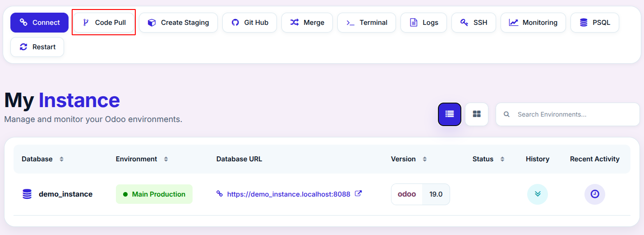The width and height of the screenshot is (644, 235).
Task: Click the external link icon after URL
Action: (358, 193)
